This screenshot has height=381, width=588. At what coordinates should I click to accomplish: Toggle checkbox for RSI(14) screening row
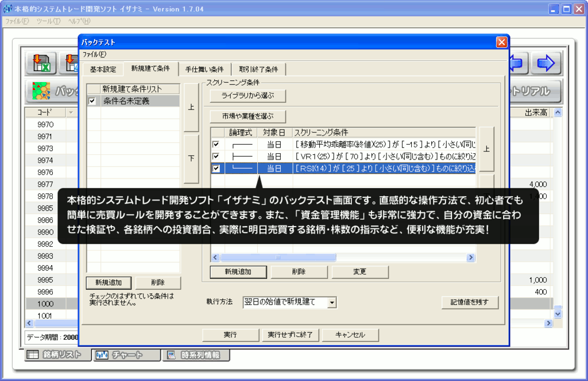coord(216,168)
